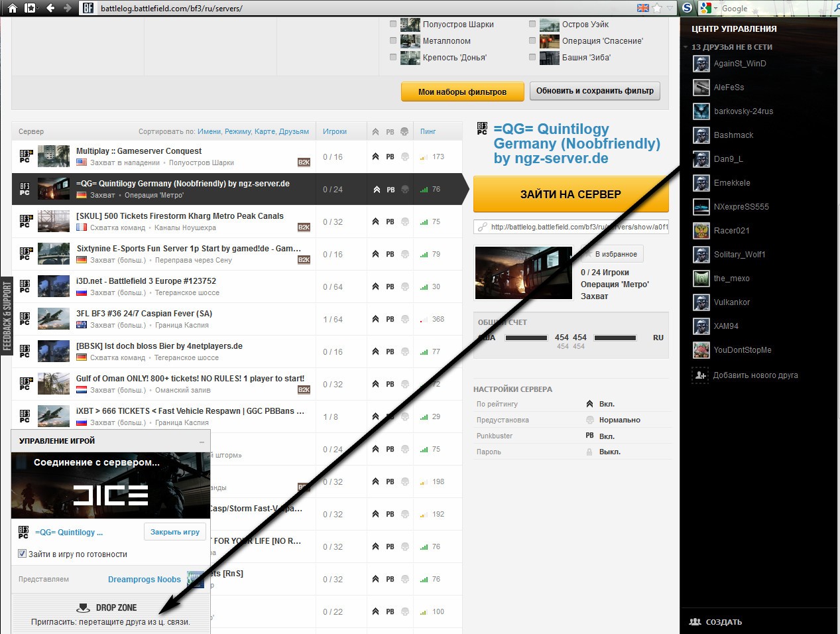Click the browser home icon
Image resolution: width=840 pixels, height=634 pixels.
coord(12,8)
